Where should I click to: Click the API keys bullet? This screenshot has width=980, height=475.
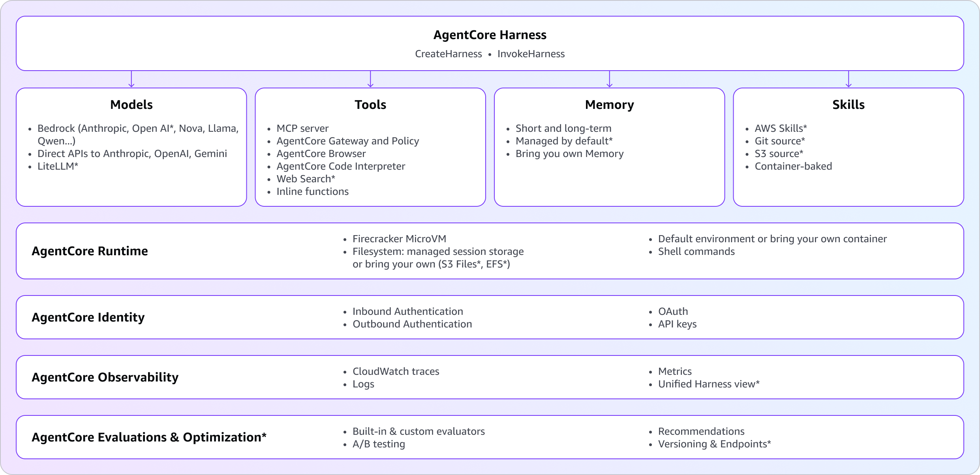pos(677,324)
